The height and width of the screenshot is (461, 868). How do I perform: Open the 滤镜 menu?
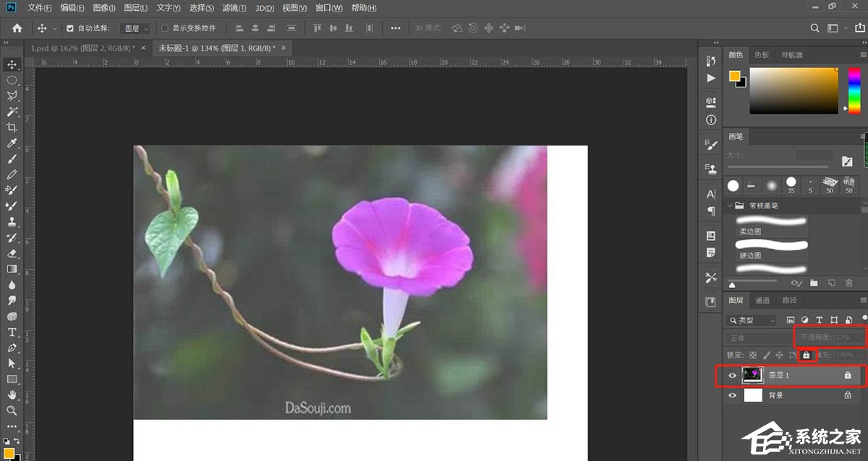234,8
